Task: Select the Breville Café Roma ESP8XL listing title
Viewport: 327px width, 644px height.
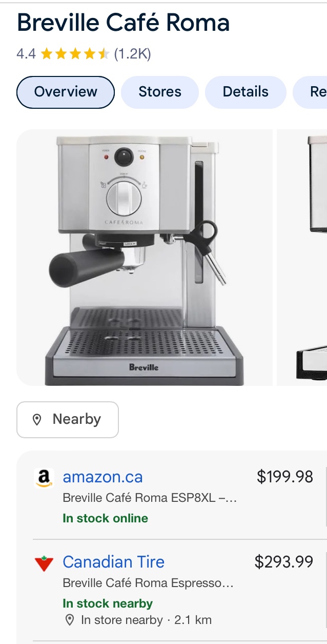Action: point(150,498)
